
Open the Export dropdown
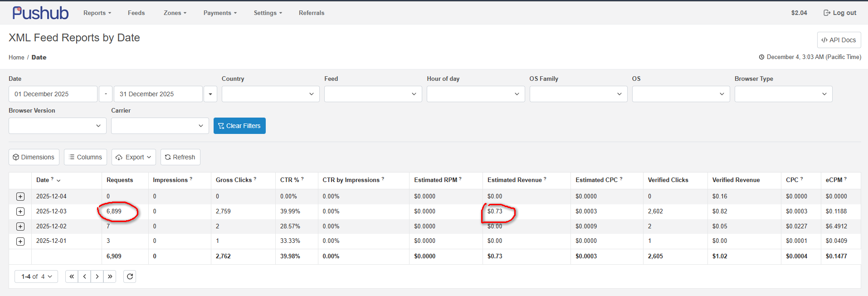pyautogui.click(x=134, y=157)
